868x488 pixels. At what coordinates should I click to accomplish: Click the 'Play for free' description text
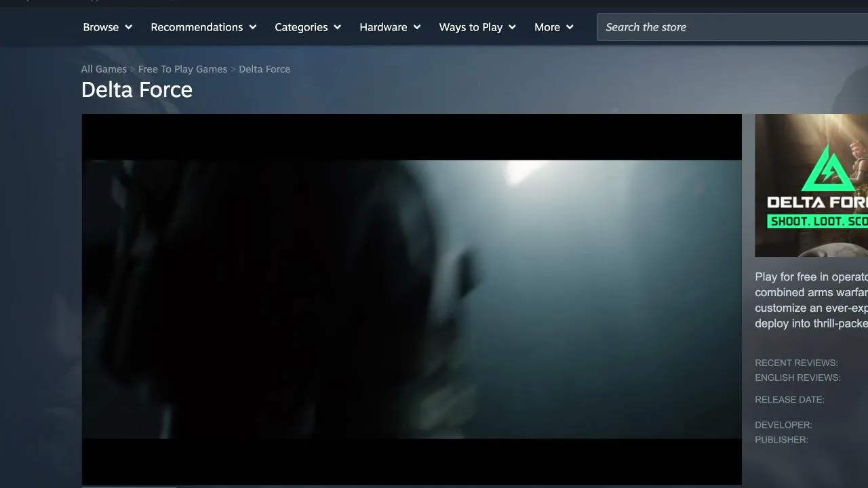[x=811, y=300]
